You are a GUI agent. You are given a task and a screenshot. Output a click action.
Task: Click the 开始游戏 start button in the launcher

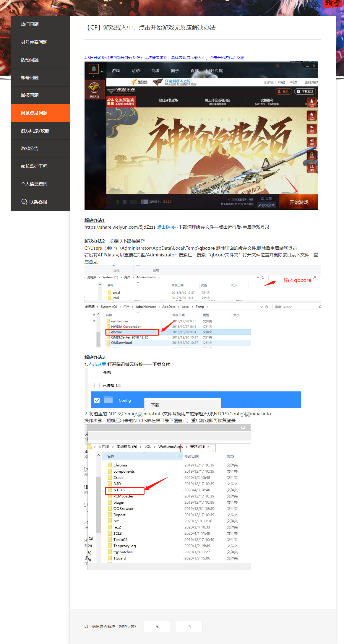(299, 202)
